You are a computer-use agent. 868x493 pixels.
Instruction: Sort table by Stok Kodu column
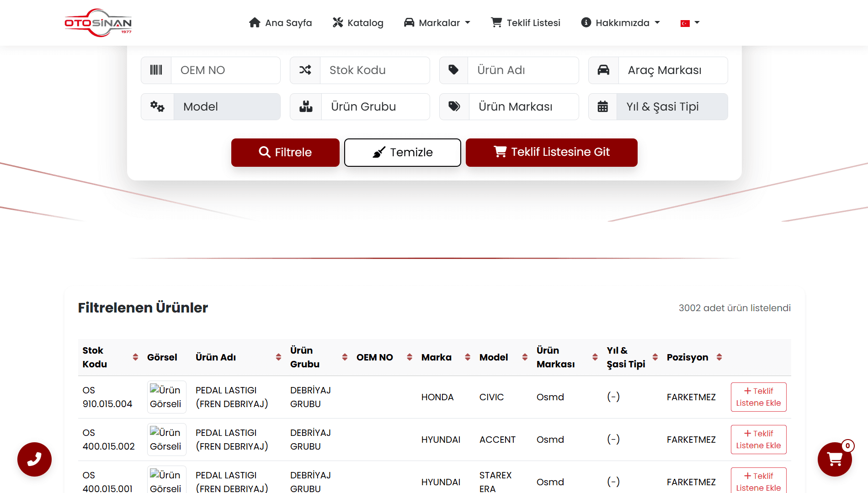pyautogui.click(x=135, y=357)
